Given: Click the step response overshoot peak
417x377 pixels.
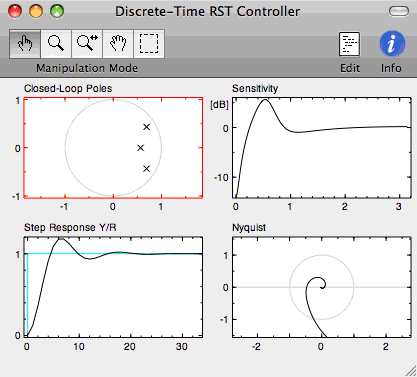Looking at the screenshot, I should click(x=61, y=239).
